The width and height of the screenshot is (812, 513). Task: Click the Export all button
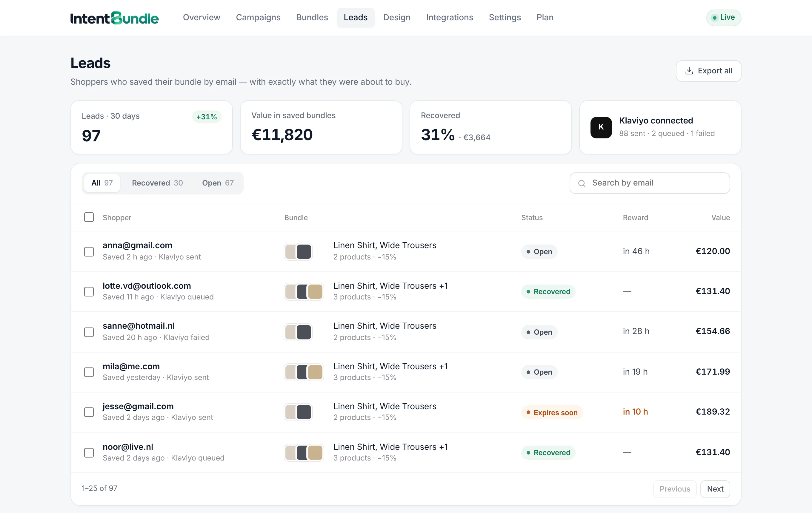click(x=708, y=71)
